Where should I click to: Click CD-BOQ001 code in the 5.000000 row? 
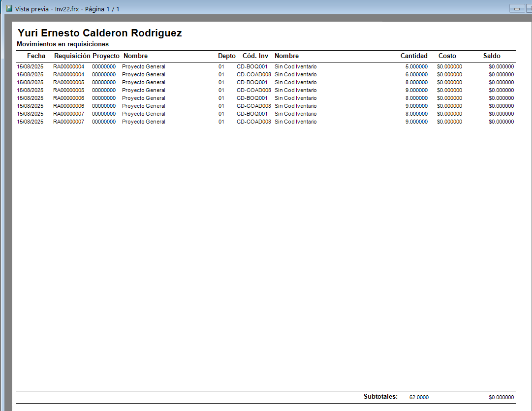coord(252,67)
